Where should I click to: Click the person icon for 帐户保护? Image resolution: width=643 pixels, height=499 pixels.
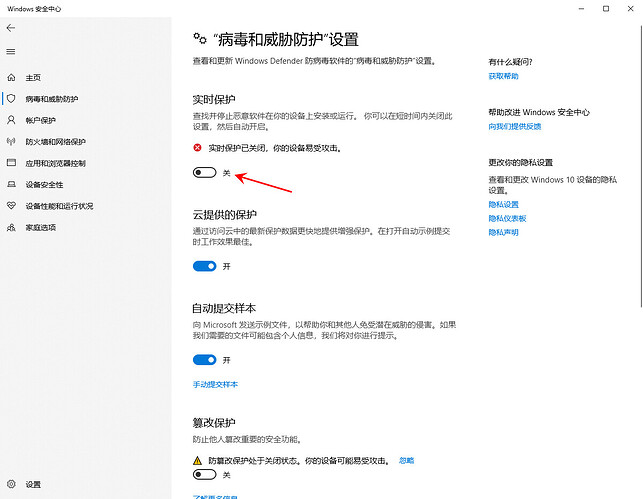(11, 120)
